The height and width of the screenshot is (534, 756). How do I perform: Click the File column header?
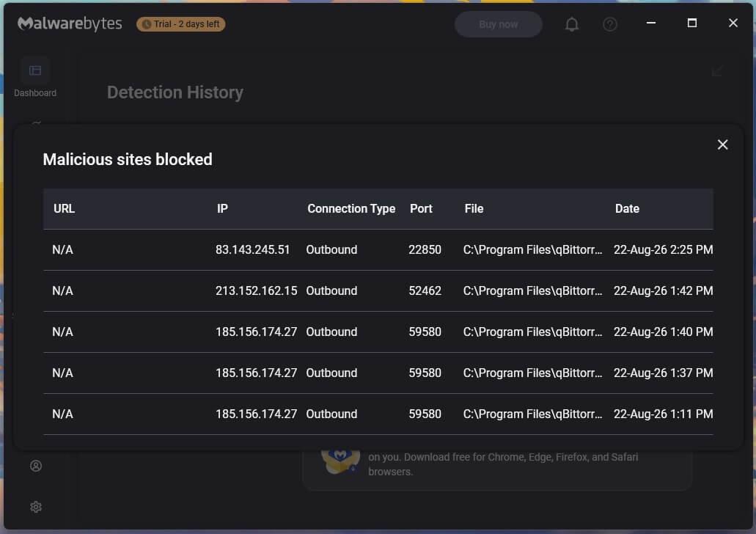pyautogui.click(x=474, y=209)
